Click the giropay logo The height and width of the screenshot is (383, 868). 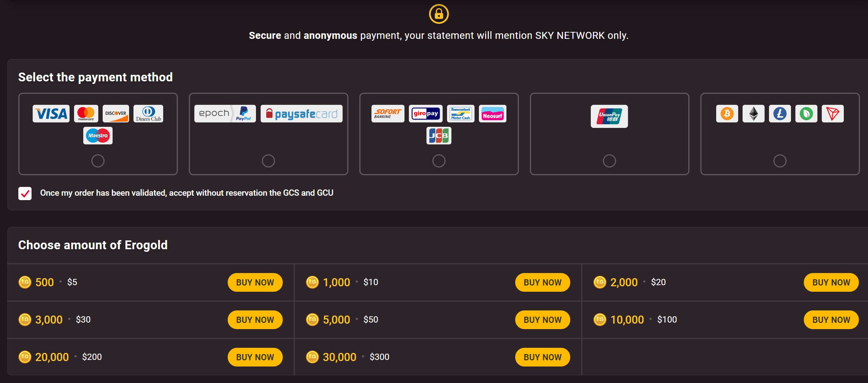pos(425,114)
